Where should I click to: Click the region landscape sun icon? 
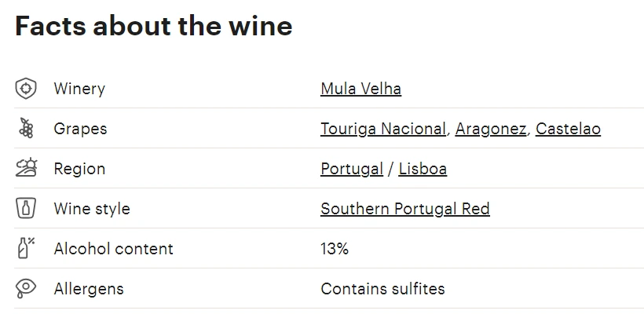pyautogui.click(x=26, y=168)
